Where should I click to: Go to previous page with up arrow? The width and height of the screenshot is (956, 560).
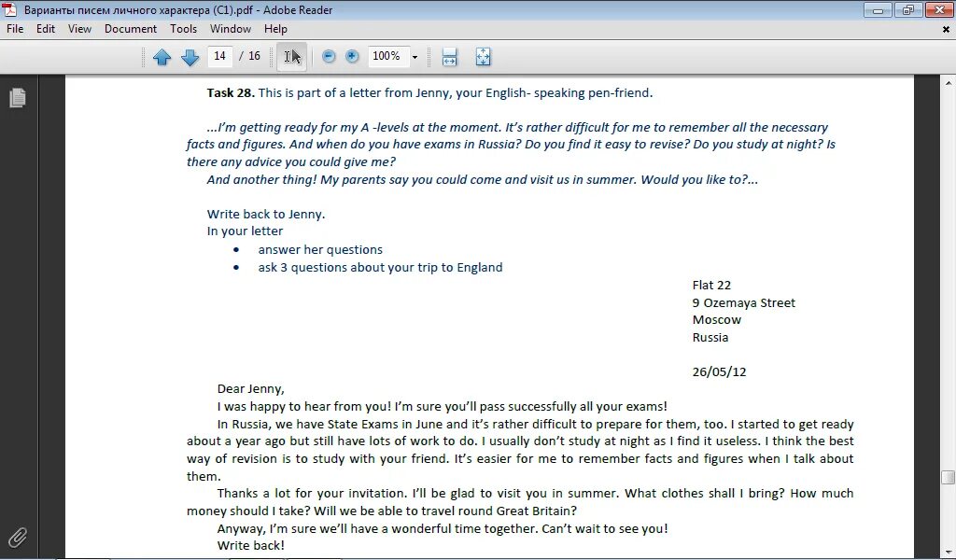pos(162,57)
